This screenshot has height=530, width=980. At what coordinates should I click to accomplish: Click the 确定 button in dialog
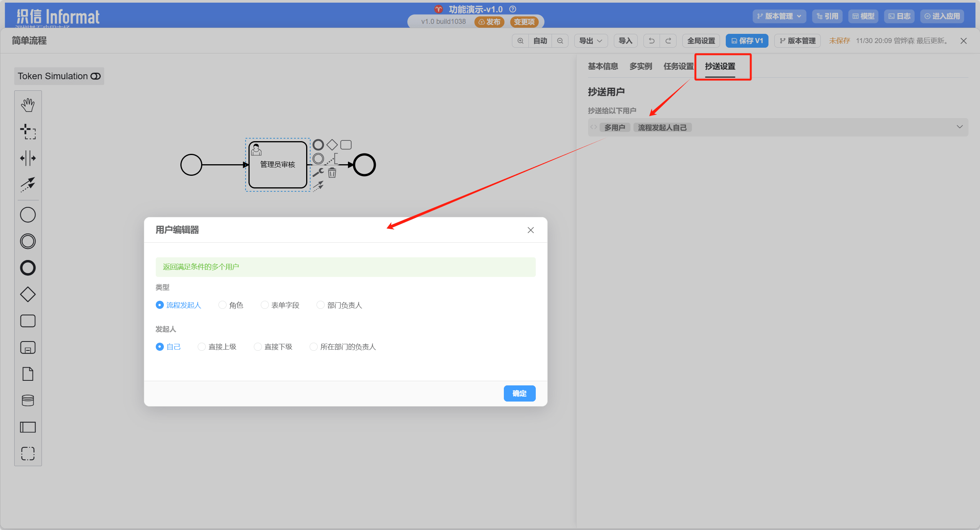point(519,393)
